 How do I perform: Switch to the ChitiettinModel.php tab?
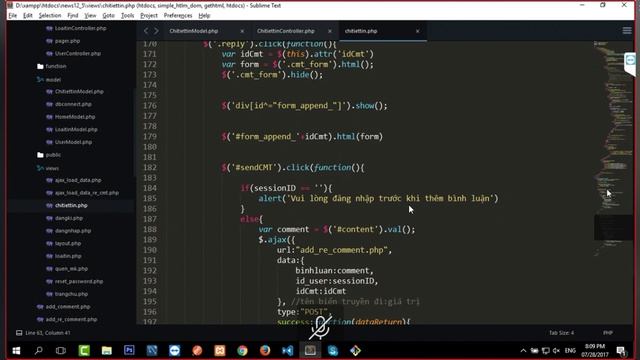[x=194, y=31]
